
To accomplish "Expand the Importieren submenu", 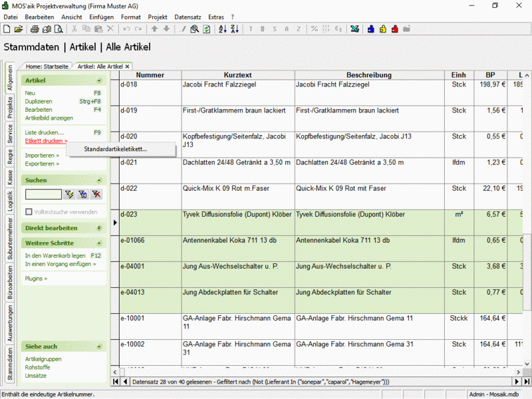I will 42,156.
